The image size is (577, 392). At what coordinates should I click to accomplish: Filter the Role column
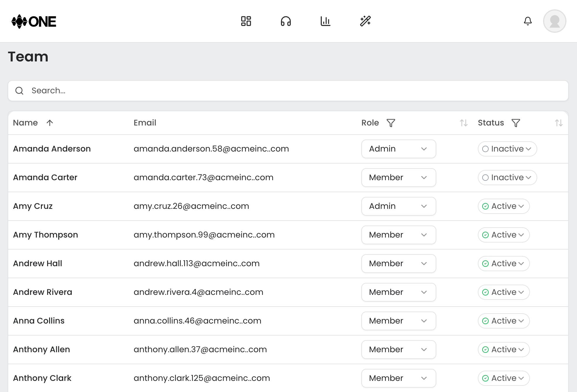click(x=391, y=123)
